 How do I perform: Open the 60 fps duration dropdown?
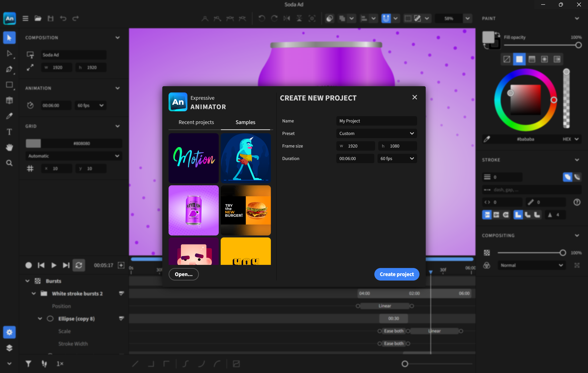397,158
